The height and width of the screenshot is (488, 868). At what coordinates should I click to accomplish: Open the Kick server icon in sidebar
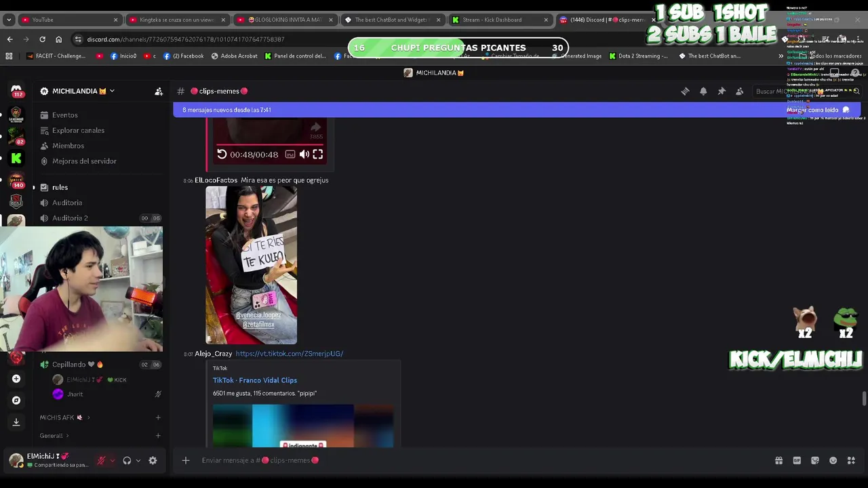pyautogui.click(x=16, y=159)
